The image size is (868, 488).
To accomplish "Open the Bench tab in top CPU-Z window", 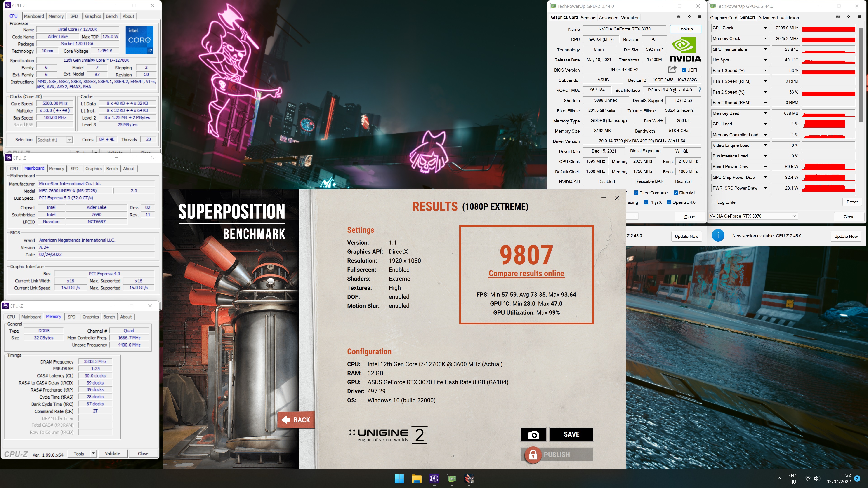I will 111,16.
